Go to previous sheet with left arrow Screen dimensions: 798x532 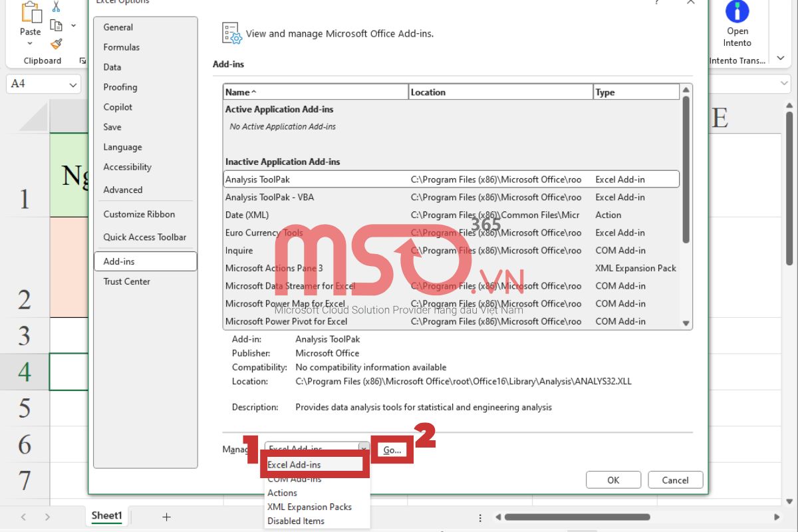tap(24, 517)
